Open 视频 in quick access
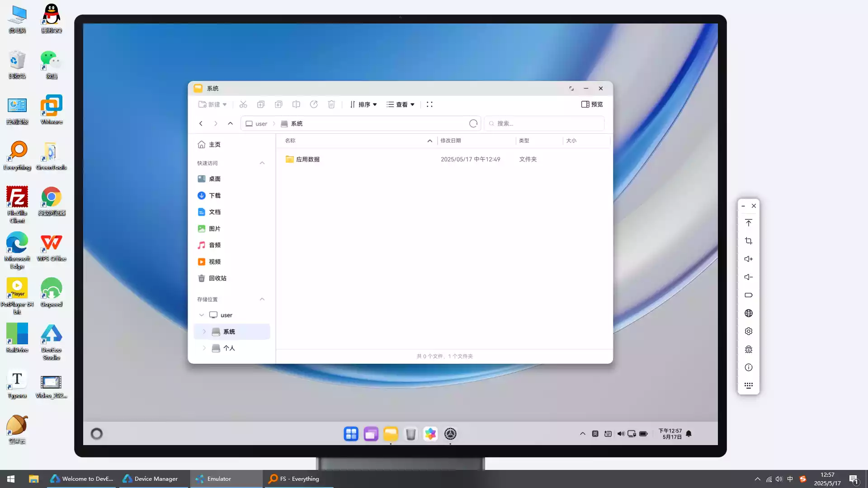The image size is (868, 488). click(x=231, y=262)
